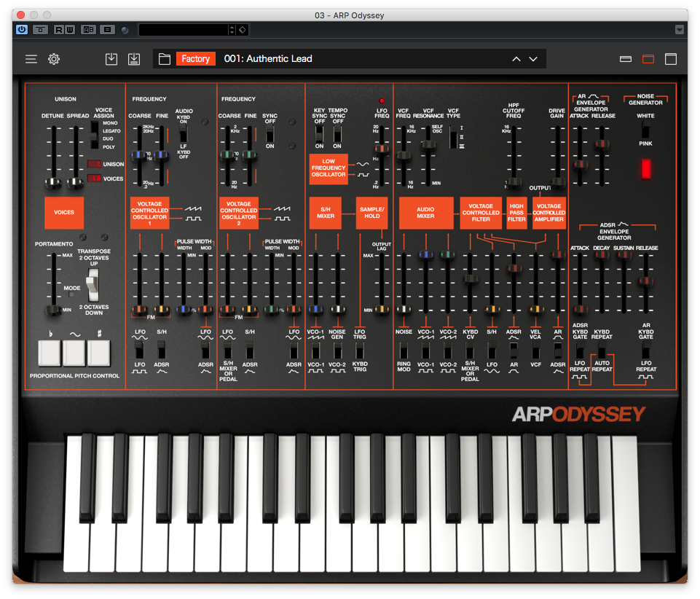The image size is (700, 599).
Task: Click the vibrato proportional pitch pad
Action: coord(74,353)
